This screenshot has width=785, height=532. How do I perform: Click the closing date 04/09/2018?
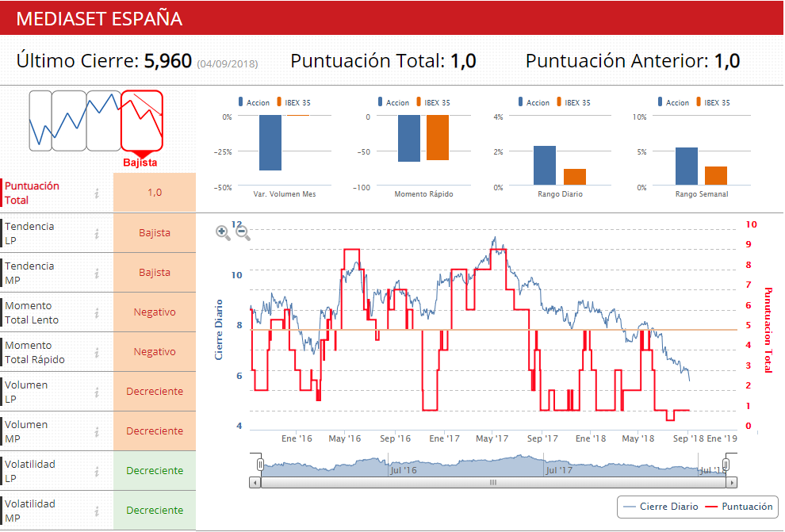(x=228, y=63)
